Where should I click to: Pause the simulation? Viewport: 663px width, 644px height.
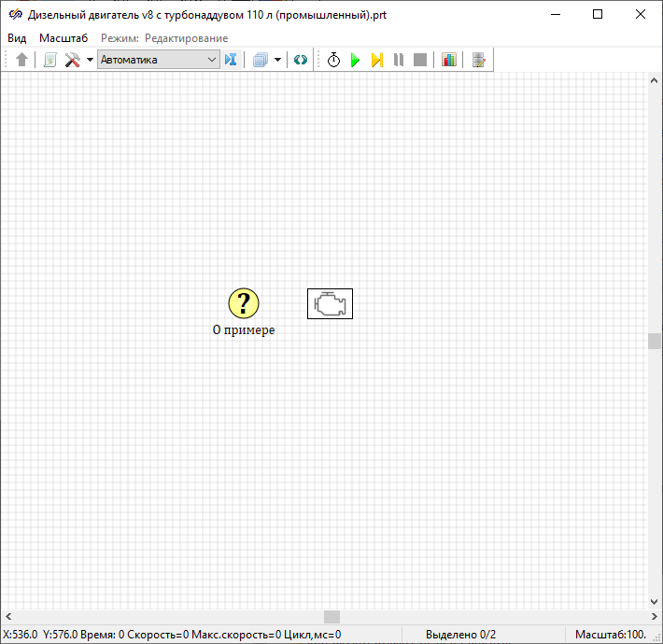[x=399, y=60]
